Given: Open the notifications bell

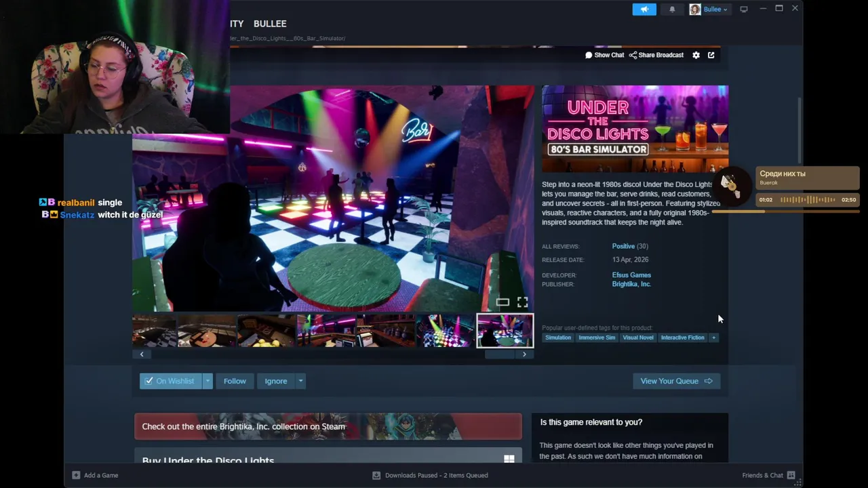Looking at the screenshot, I should pyautogui.click(x=672, y=9).
